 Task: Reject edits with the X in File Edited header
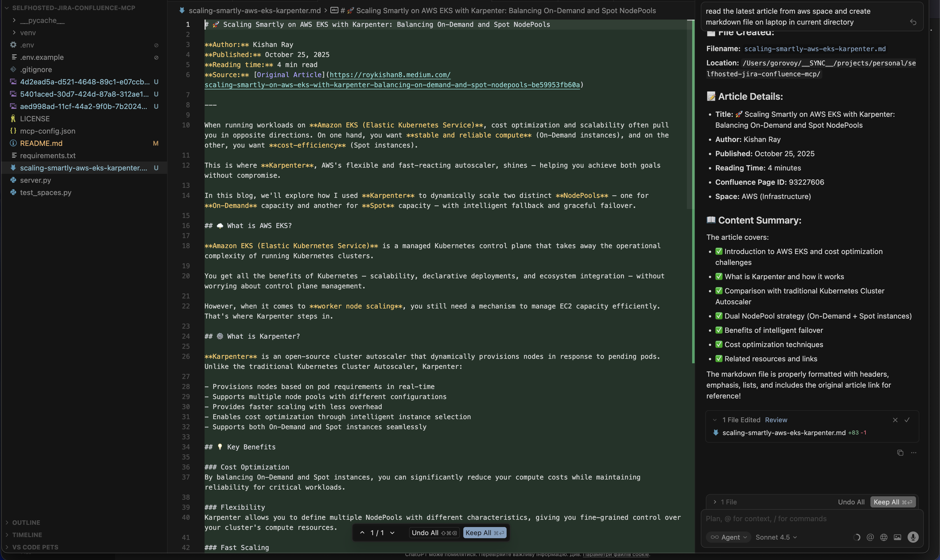(x=895, y=420)
